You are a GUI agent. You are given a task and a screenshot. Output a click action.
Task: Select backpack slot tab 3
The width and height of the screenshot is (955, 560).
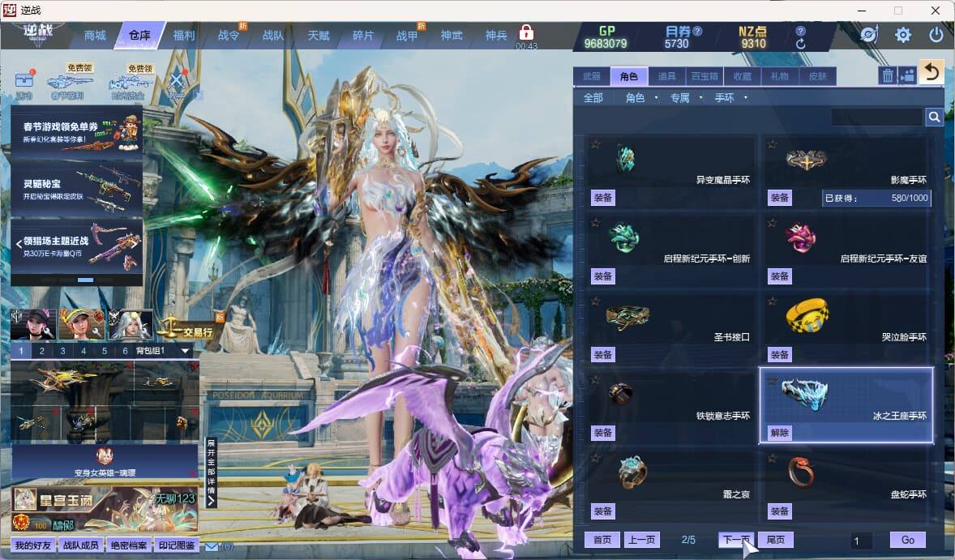pyautogui.click(x=62, y=351)
